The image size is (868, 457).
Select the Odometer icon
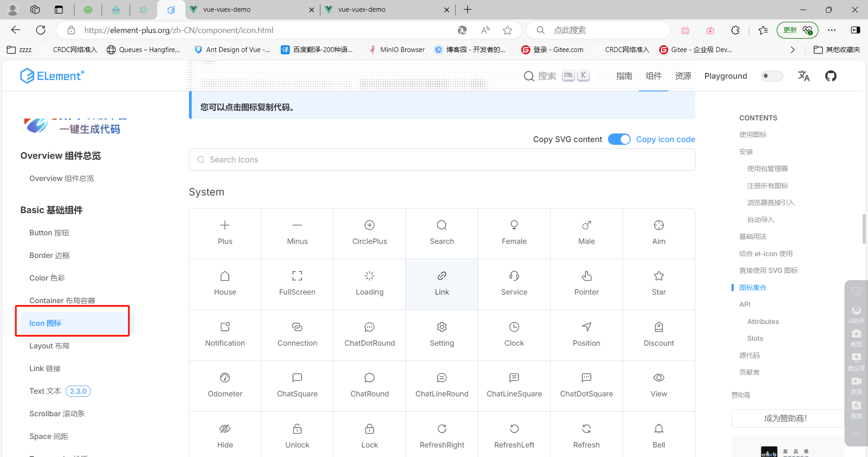(225, 386)
